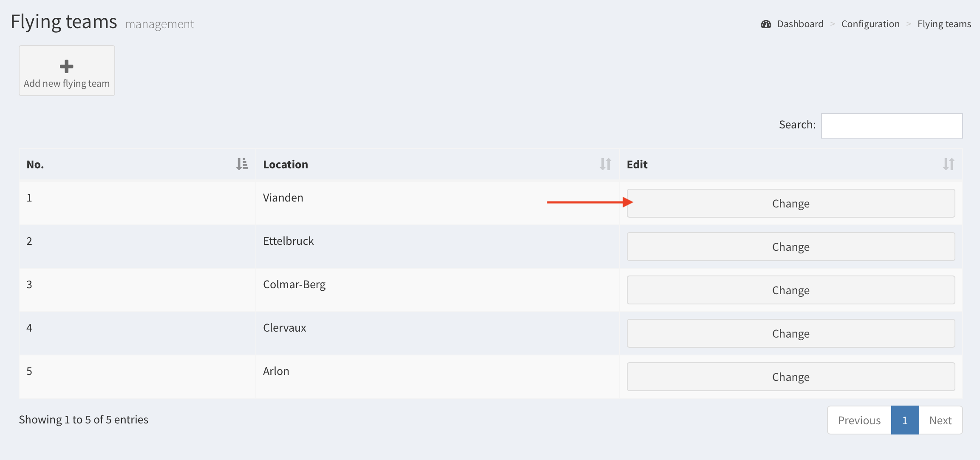
Task: Change the Arlon flying team
Action: 790,377
